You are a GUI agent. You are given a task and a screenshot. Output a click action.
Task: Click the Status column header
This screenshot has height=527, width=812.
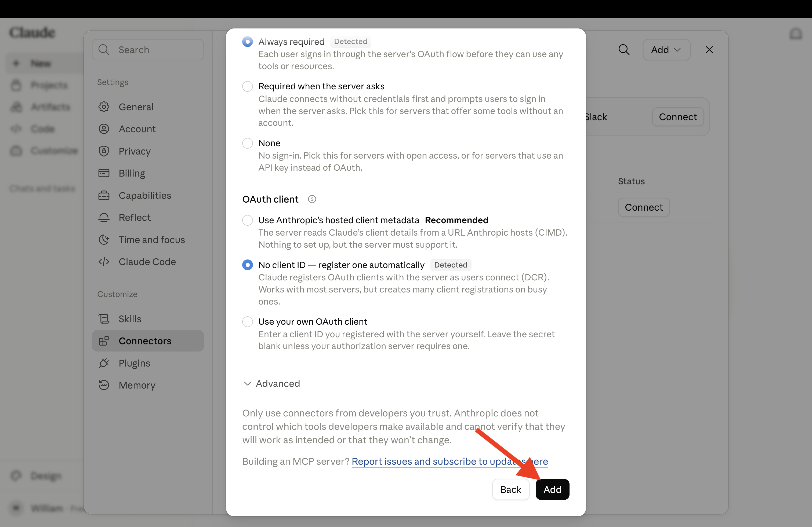631,181
